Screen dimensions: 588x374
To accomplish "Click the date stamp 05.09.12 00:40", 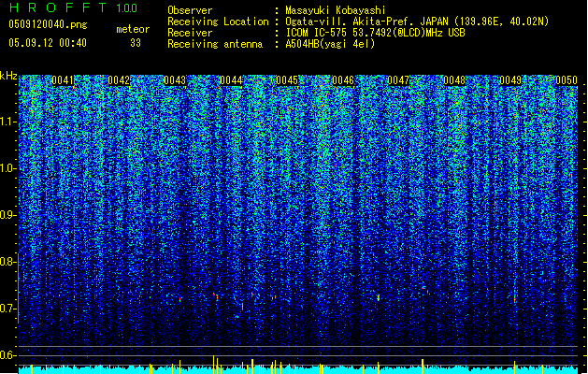I will pyautogui.click(x=48, y=43).
